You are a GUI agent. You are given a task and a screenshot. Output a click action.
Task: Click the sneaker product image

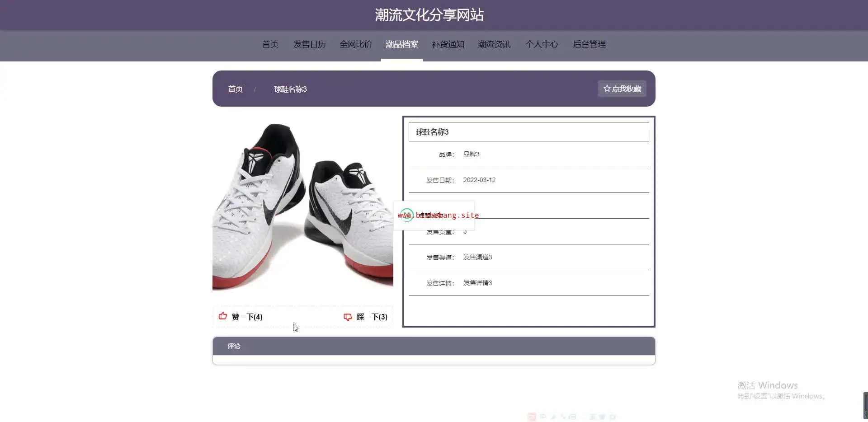tap(303, 206)
